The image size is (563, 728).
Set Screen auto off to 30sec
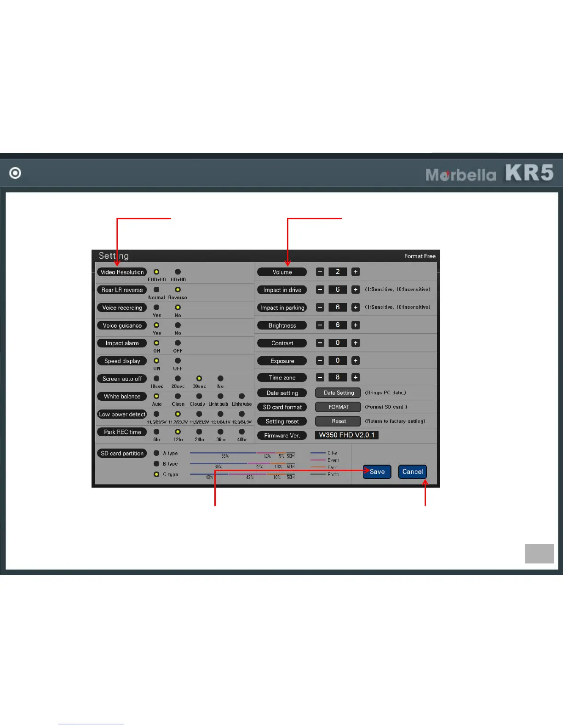[199, 378]
